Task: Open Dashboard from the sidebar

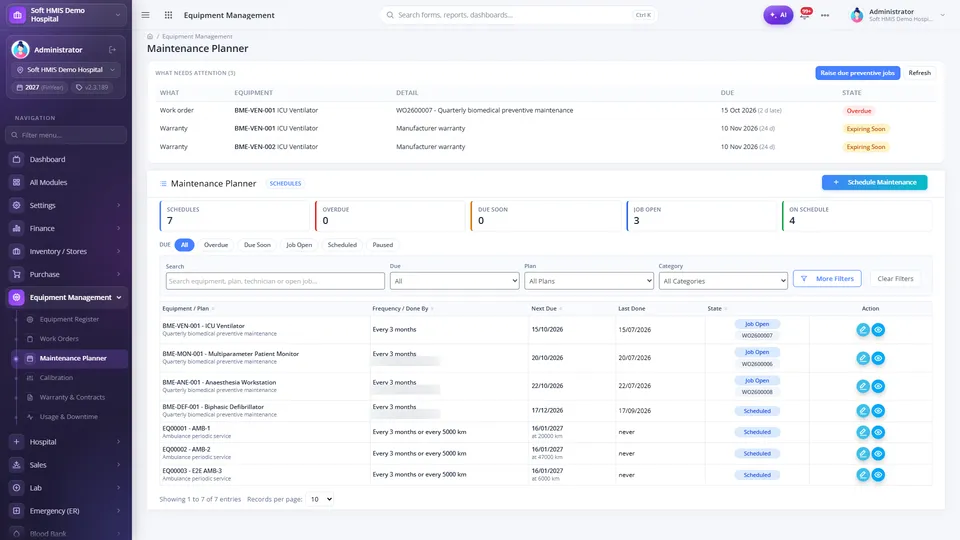Action: [x=66, y=159]
